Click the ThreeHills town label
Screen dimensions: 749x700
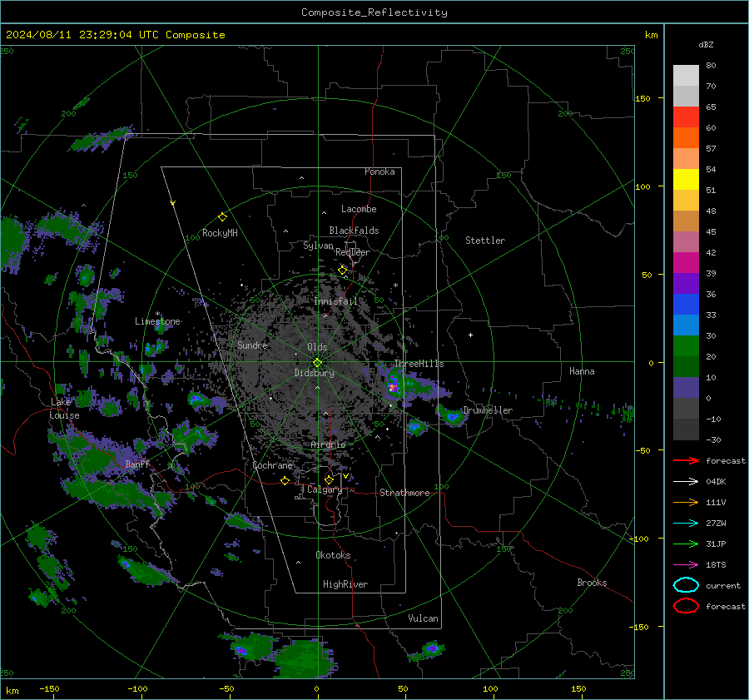click(x=419, y=364)
